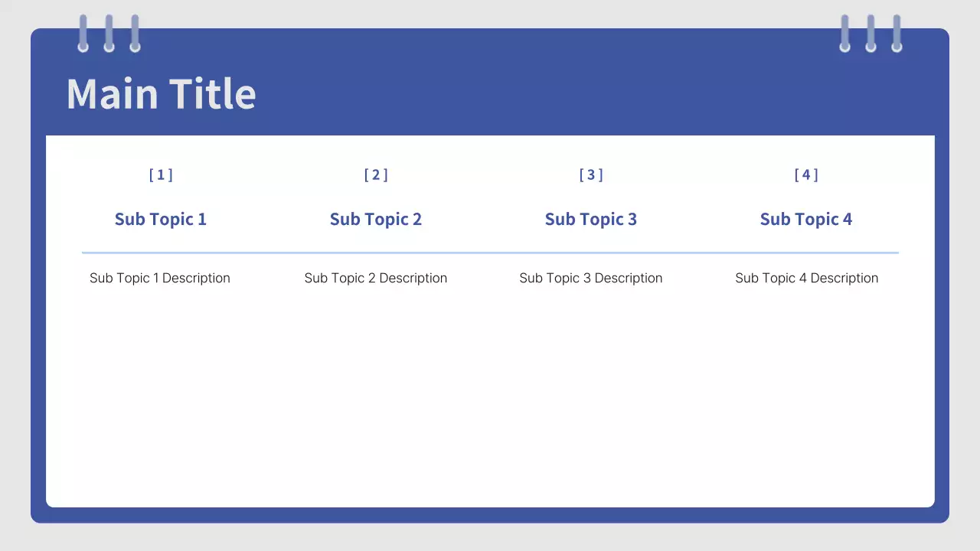Screen dimensions: 980x551
Task: Click the [ 4 ] number label
Action: point(806,175)
